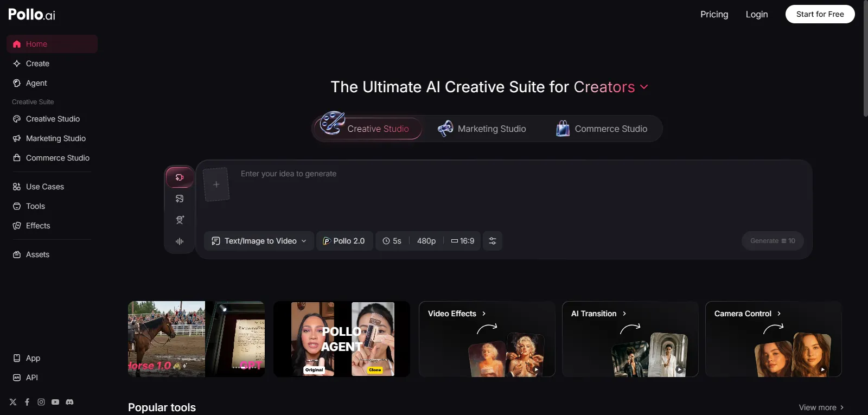Open Pollo's Facebook page
Screen dimensions: 868x415
pos(27,402)
